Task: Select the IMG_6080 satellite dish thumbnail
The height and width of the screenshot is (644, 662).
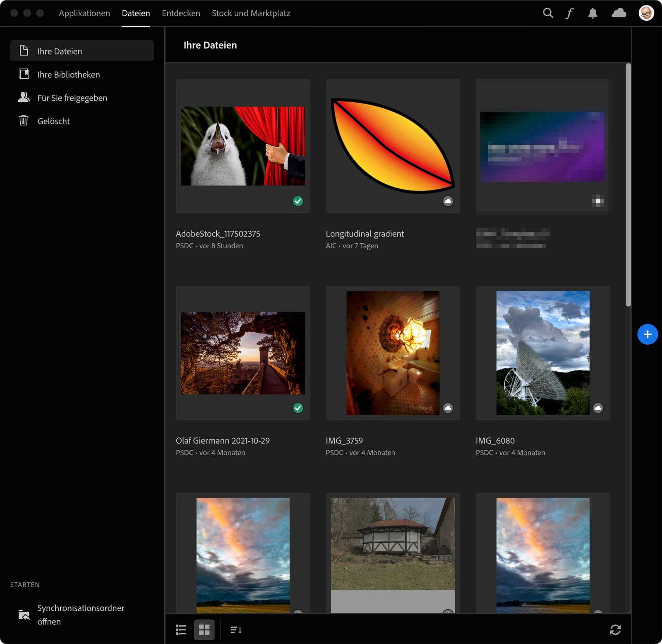Action: (x=542, y=353)
